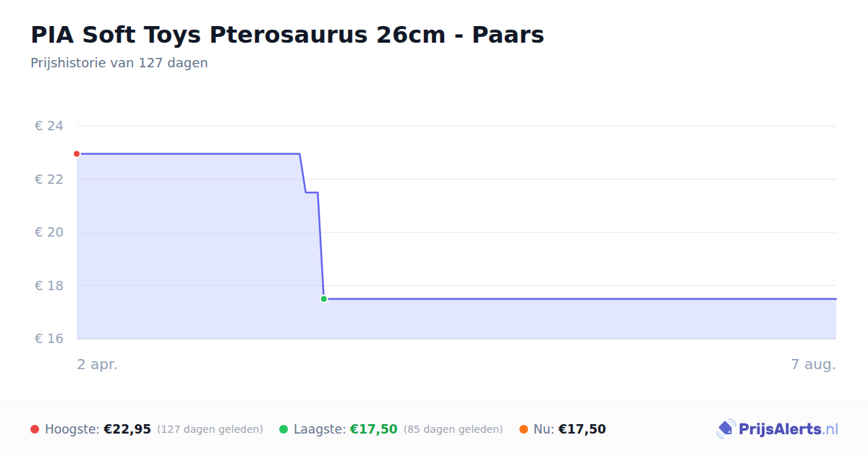Click the product title PIA Soft Toys Pterosaurus

coord(287,34)
